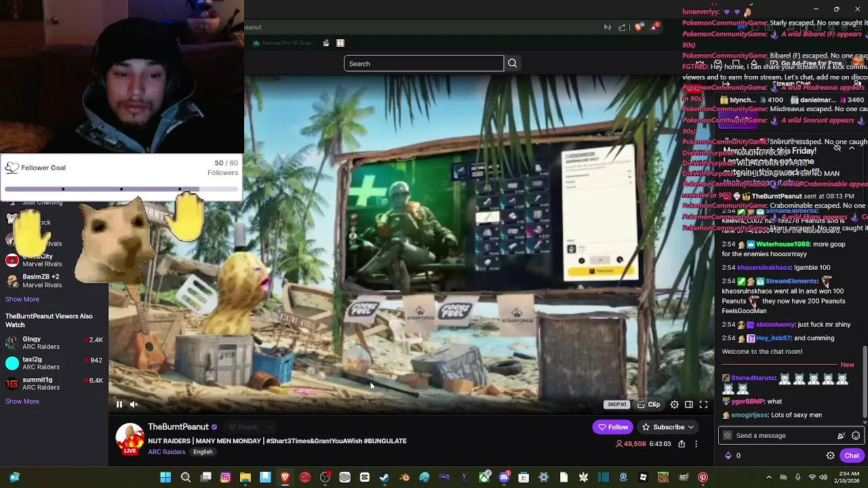The width and height of the screenshot is (868, 488).
Task: Enter fullscreen on the video player
Action: pyautogui.click(x=703, y=405)
